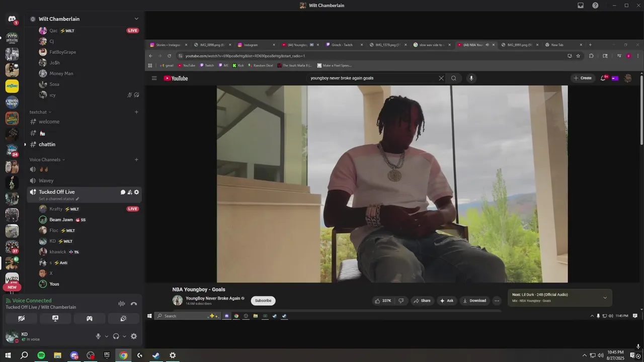Open input device options arrow beside microphone
644x362 pixels.
pos(106,336)
